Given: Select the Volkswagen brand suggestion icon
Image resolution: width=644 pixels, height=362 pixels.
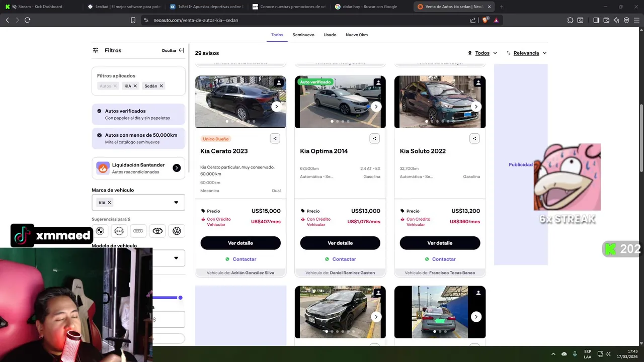Looking at the screenshot, I should (x=177, y=231).
